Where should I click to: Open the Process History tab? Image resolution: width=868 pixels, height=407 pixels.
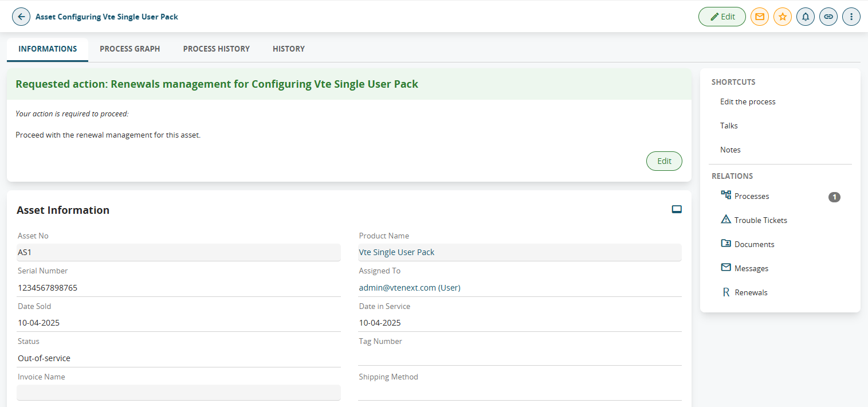tap(217, 49)
